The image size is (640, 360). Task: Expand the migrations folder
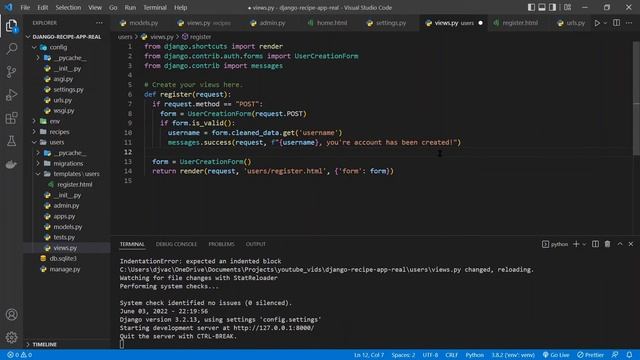coord(67,164)
